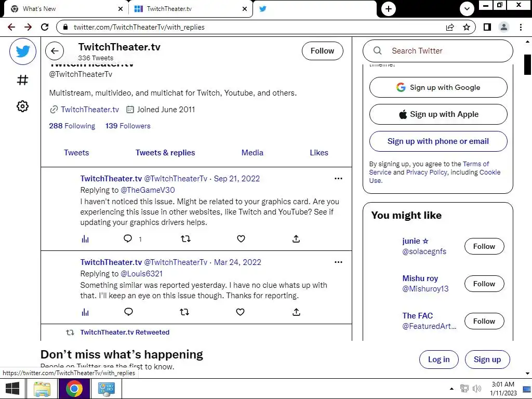The image size is (532, 399).
Task: Expand the tab search dropdown
Action: coord(467,9)
